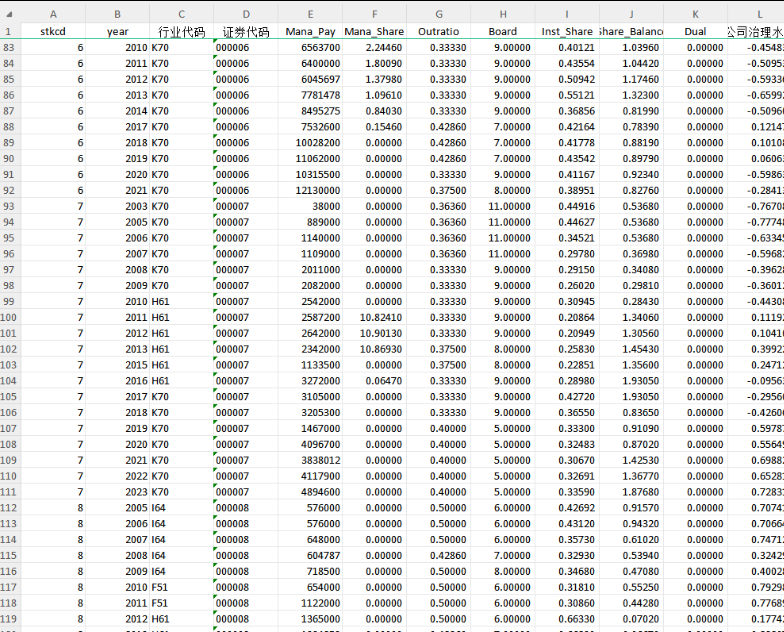Click the 'year' header cell
This screenshot has height=632, width=784.
[117, 32]
